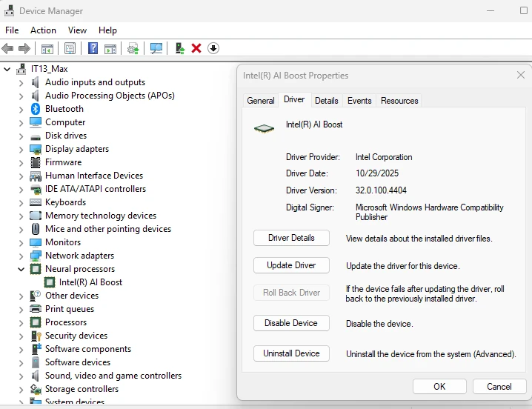Collapse the Neural processors node
This screenshot has height=409, width=532.
[21, 269]
